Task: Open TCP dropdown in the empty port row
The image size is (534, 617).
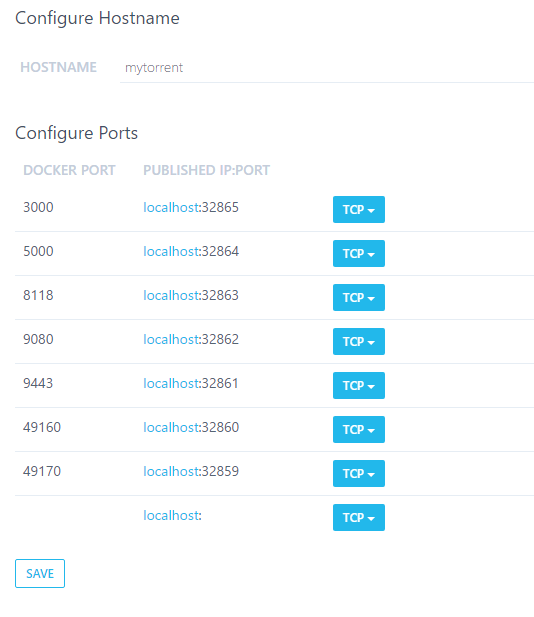Action: [358, 517]
